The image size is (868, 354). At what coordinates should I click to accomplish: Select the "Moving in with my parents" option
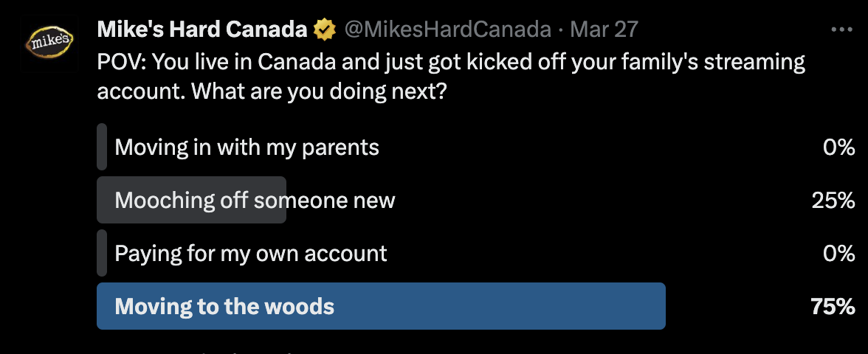click(247, 147)
